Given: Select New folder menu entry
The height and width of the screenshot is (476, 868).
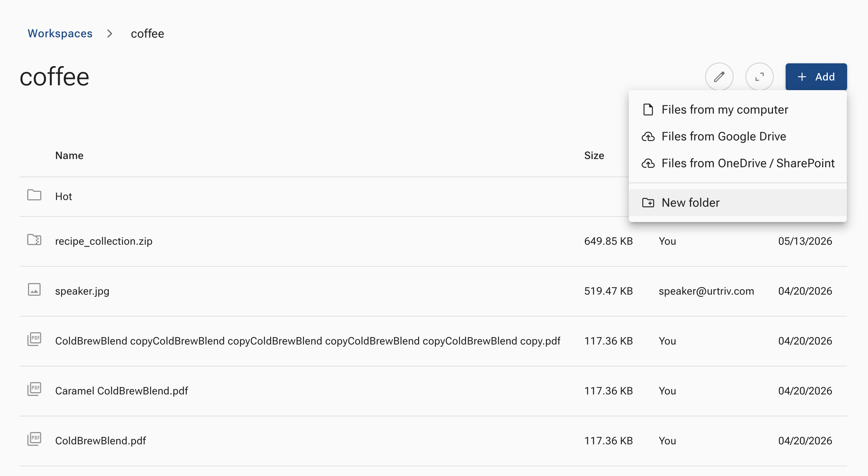Looking at the screenshot, I should tap(738, 203).
